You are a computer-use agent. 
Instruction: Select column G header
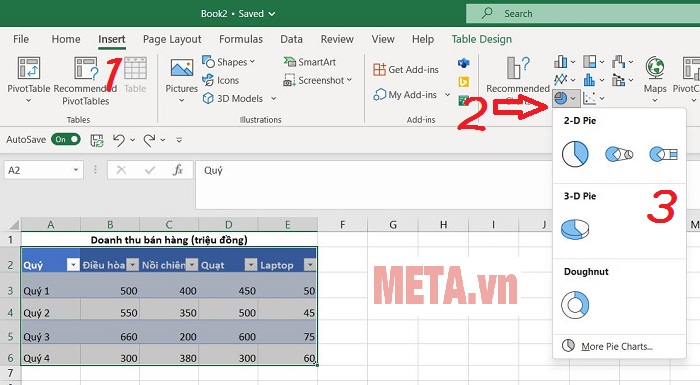(393, 225)
